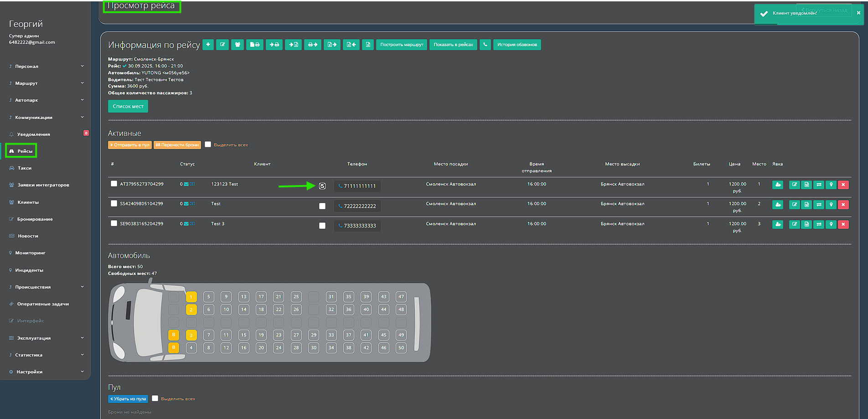Untick the checkbox beside phone 71111111111

(x=322, y=186)
